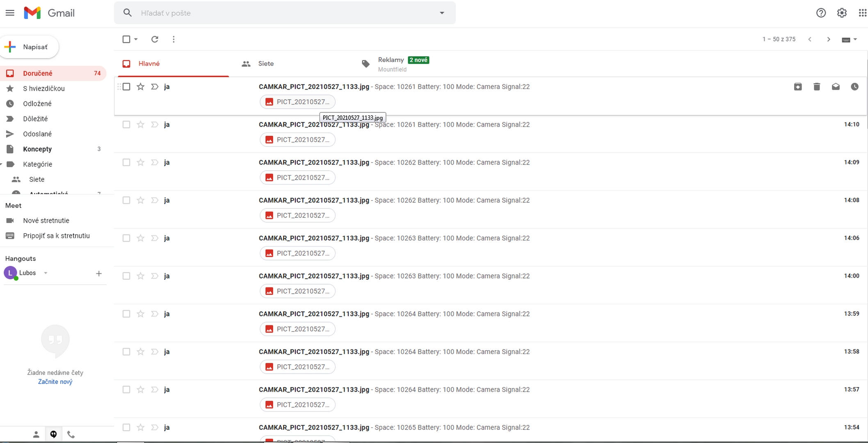Show search options dropdown arrow

(x=442, y=13)
